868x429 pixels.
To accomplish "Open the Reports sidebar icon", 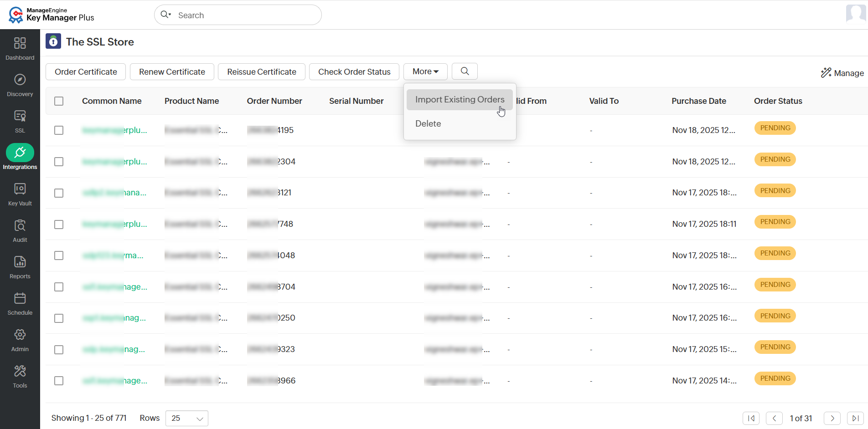I will point(20,262).
